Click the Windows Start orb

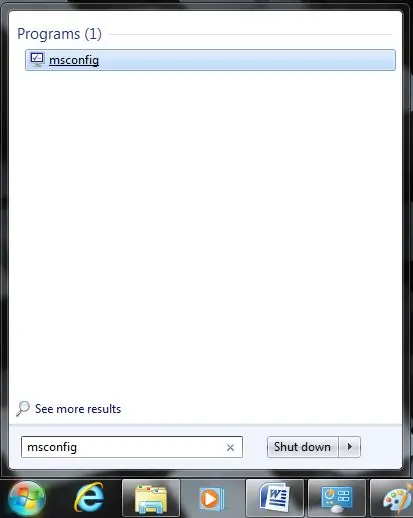point(27,499)
